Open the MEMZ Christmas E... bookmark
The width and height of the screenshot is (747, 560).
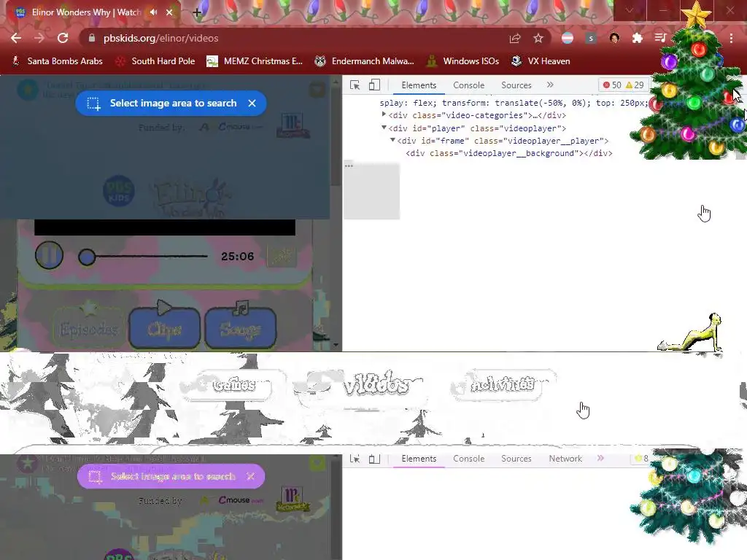coord(255,61)
